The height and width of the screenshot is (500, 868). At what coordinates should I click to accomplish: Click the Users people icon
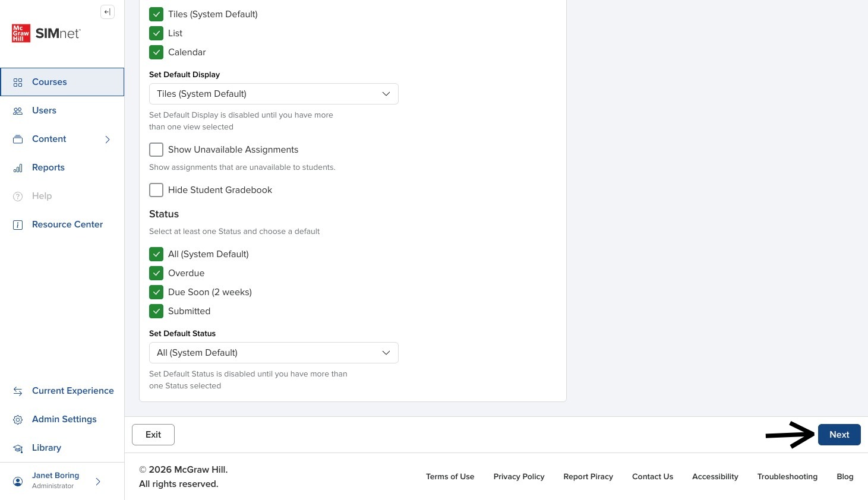pyautogui.click(x=18, y=111)
